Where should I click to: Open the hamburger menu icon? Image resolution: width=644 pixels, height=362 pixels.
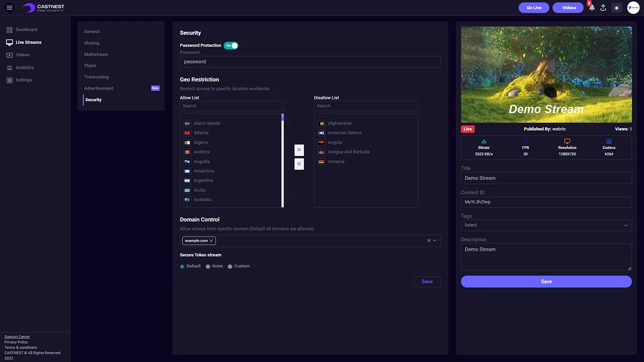pyautogui.click(x=9, y=8)
